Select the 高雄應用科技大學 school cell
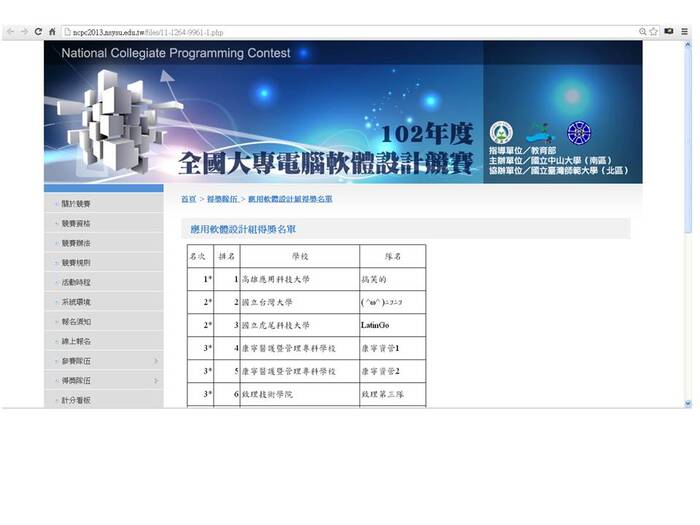 pyautogui.click(x=300, y=279)
